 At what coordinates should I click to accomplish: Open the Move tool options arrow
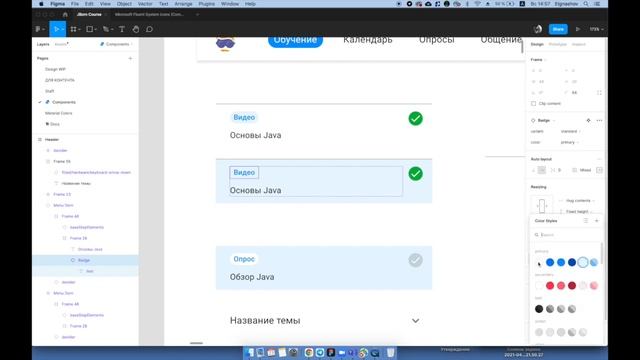[x=62, y=29]
